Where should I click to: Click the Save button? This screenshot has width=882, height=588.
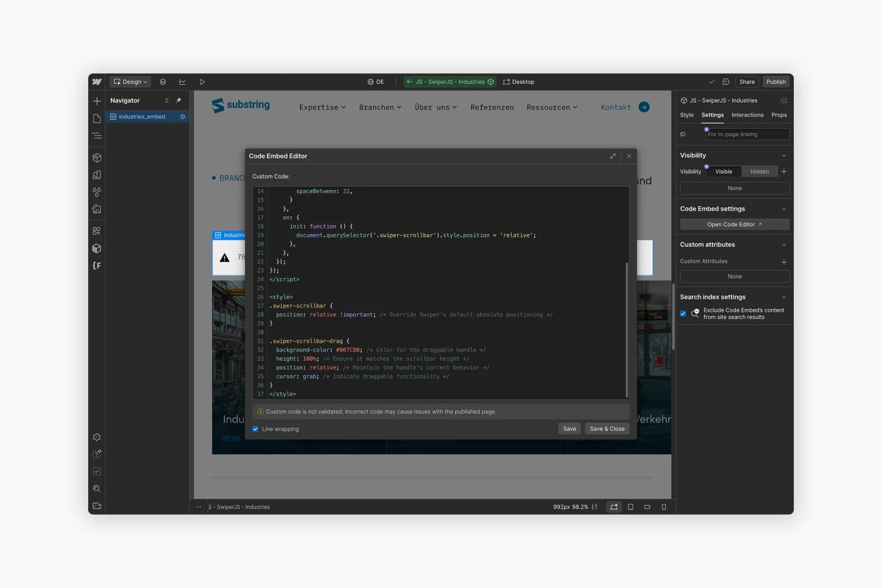569,429
